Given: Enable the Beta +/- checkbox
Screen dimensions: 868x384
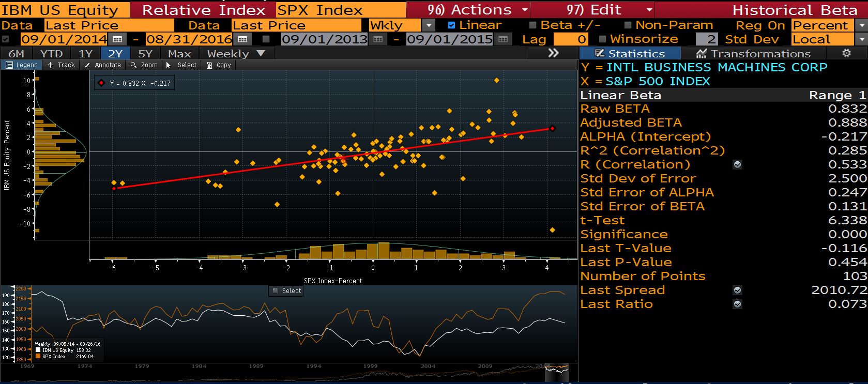Looking at the screenshot, I should (x=532, y=25).
